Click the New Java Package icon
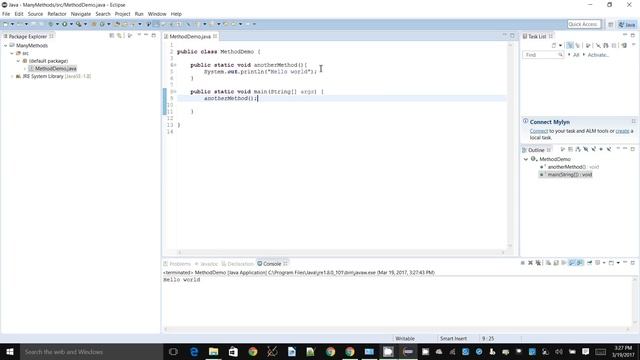Image resolution: width=640 pixels, height=360 pixels. click(x=94, y=24)
